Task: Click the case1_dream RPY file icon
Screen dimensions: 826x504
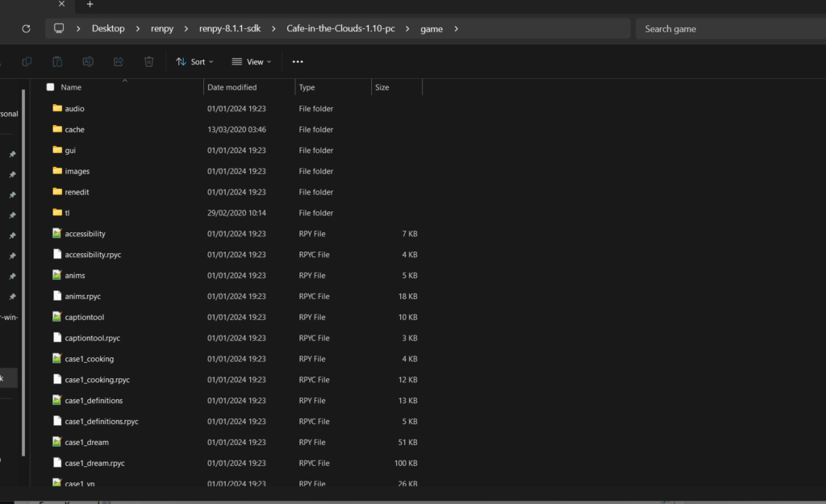Action: [57, 442]
